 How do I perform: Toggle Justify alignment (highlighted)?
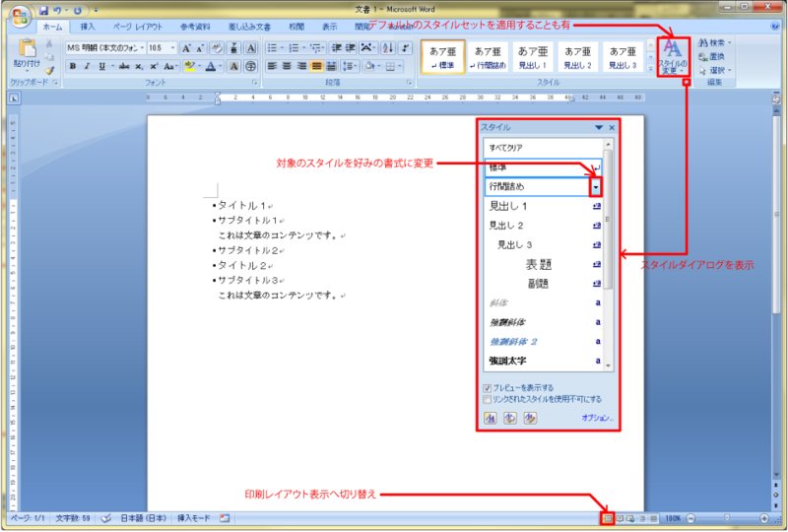click(x=316, y=66)
